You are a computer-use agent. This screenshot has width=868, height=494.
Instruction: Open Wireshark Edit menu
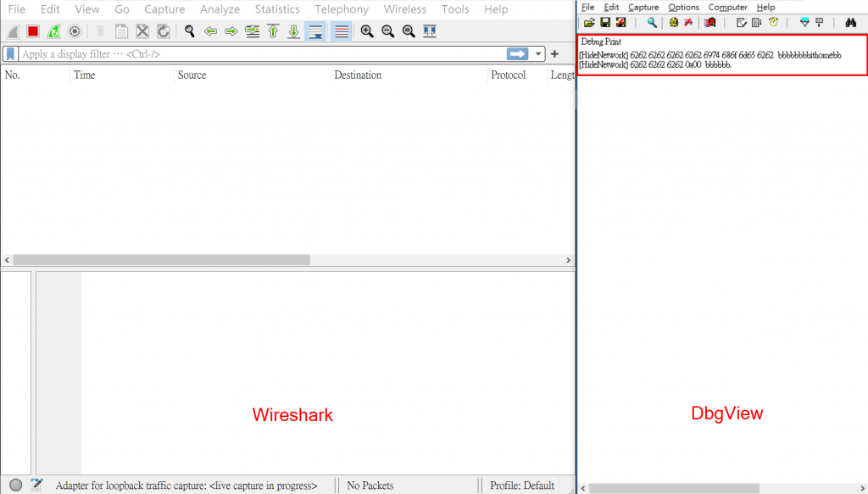pyautogui.click(x=50, y=9)
